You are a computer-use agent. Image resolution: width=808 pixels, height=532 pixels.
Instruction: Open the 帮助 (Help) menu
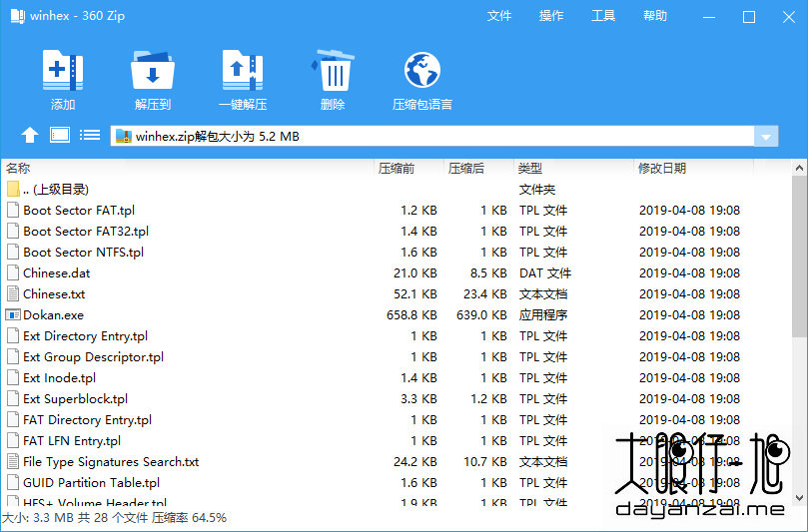click(x=655, y=16)
